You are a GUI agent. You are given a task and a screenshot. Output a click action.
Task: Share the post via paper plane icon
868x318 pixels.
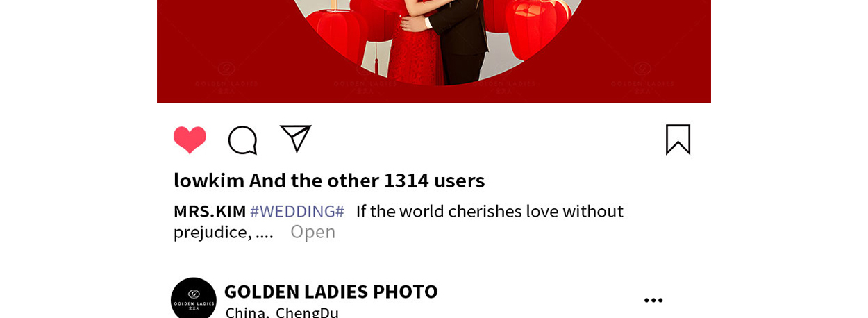(295, 138)
